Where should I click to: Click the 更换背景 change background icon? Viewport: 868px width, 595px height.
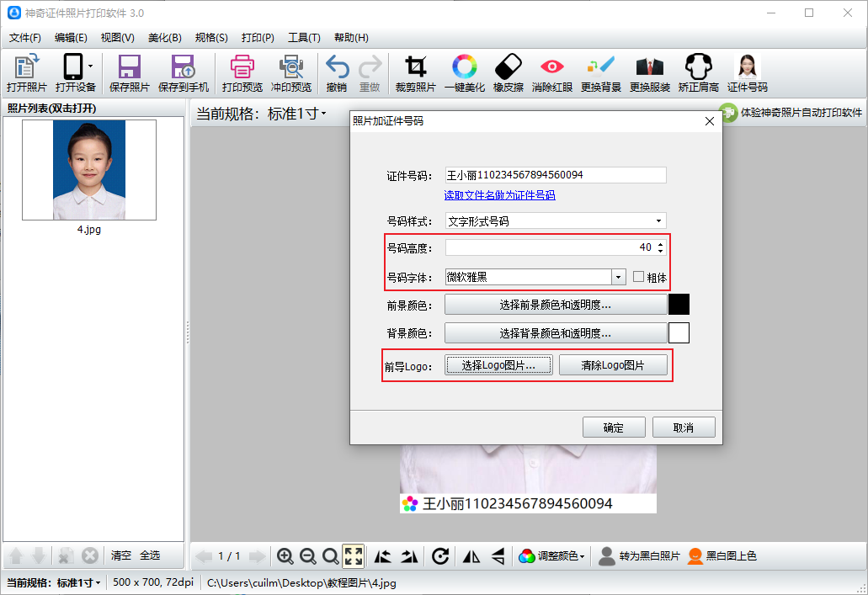601,72
